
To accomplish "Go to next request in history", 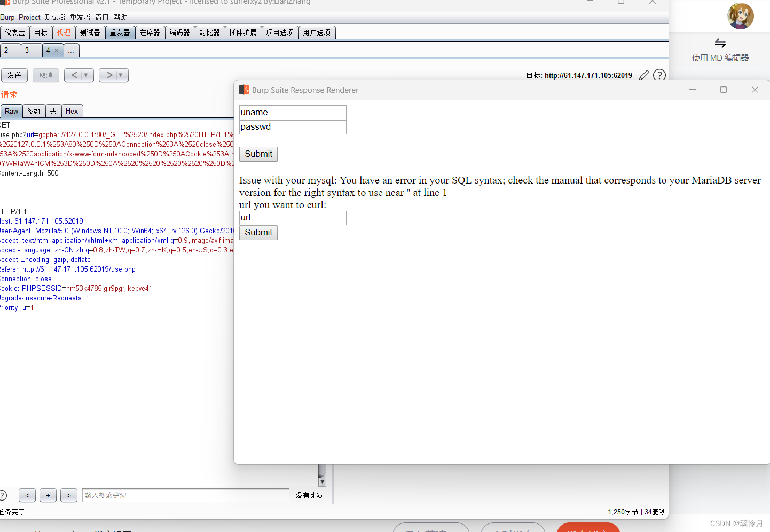I will tap(109, 75).
